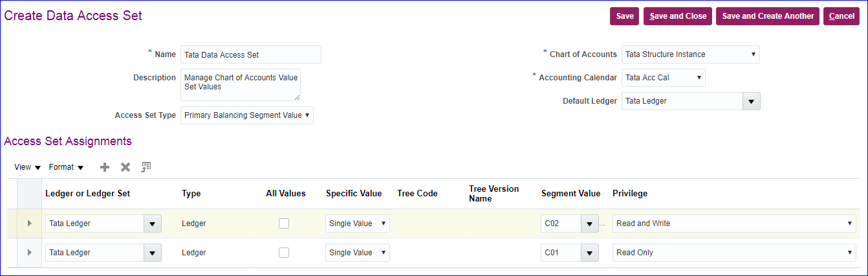Open the Access Set Type dropdown
This screenshot has height=276, width=868.
point(246,115)
